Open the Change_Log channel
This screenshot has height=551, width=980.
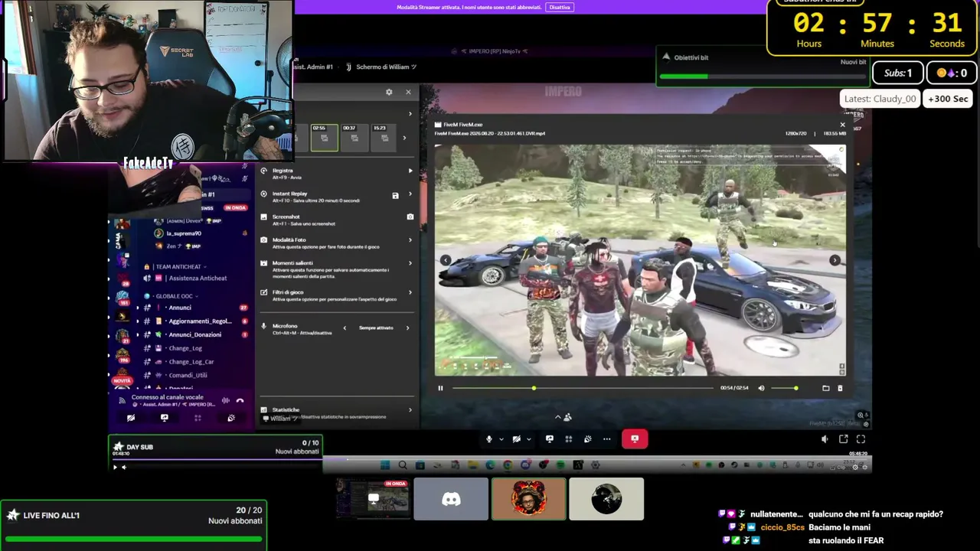tap(194, 348)
